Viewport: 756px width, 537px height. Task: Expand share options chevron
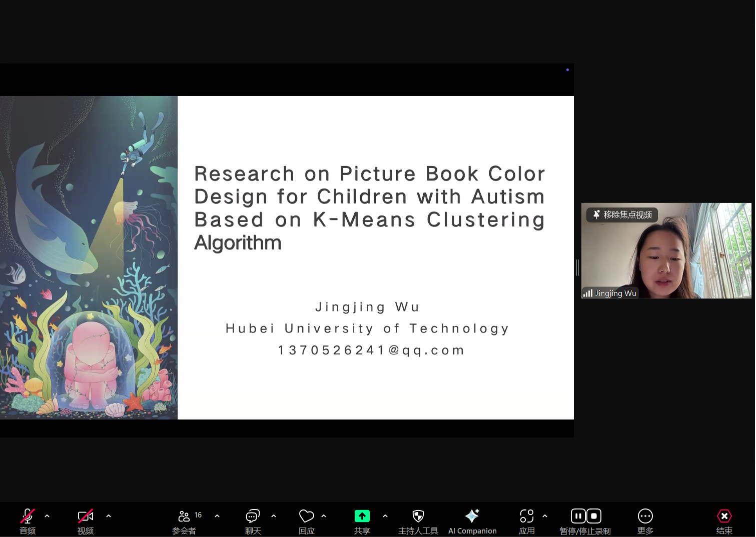click(x=385, y=515)
